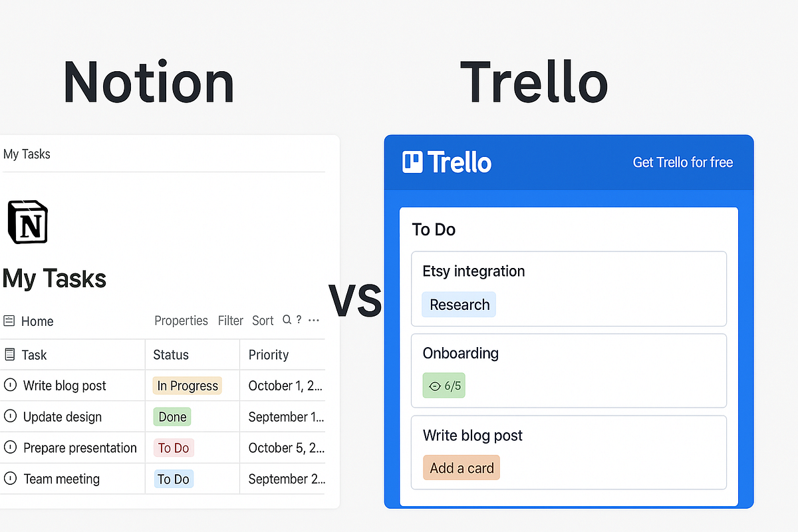Click the In Progress status tag

pos(187,385)
